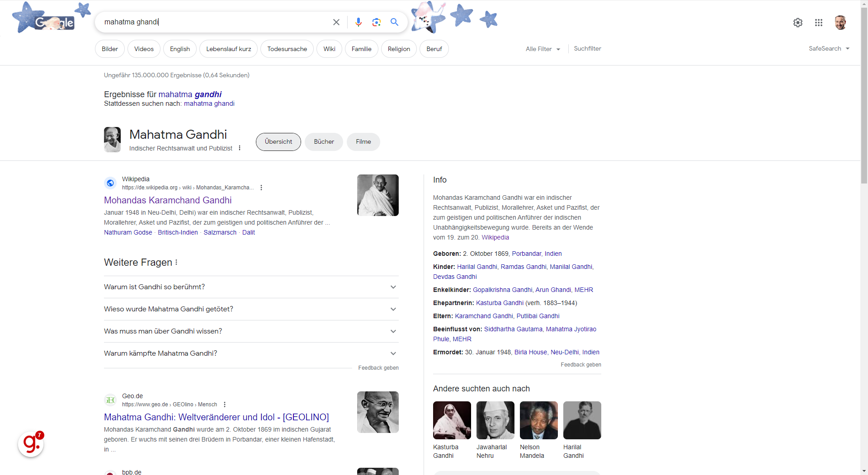Select the Lebenslauf kurz chip

[x=229, y=49]
